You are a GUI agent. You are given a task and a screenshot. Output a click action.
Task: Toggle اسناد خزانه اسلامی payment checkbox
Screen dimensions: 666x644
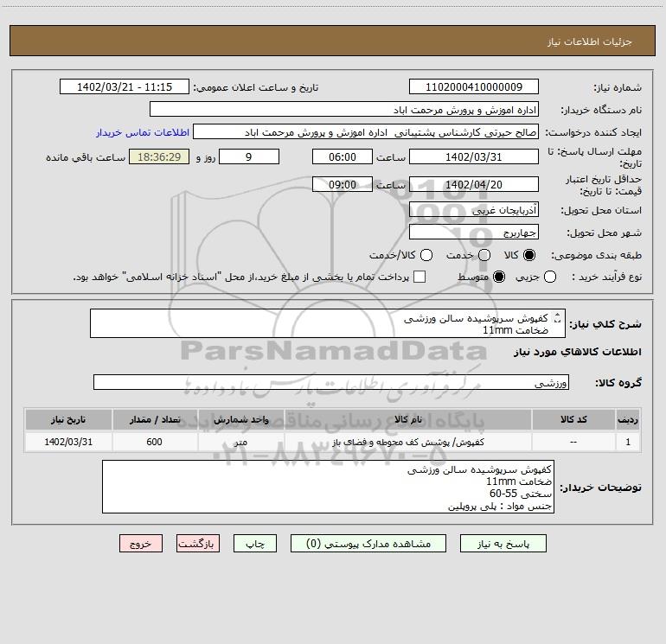[x=419, y=277]
